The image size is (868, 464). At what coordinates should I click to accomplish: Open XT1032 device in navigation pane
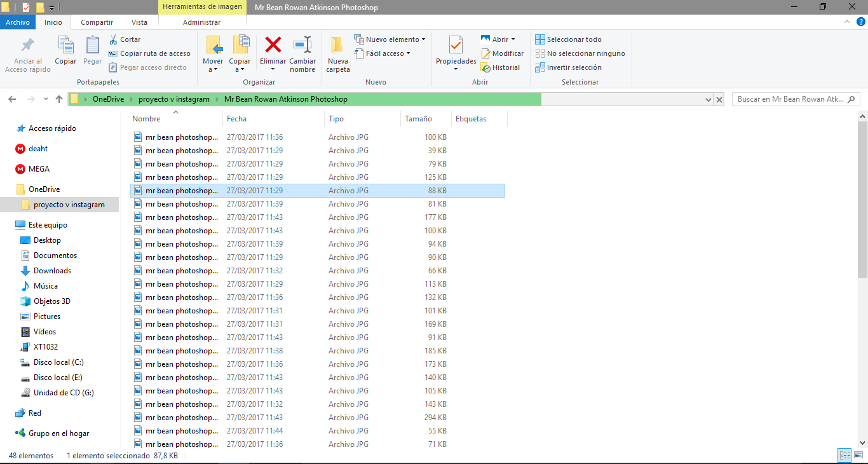(46, 347)
